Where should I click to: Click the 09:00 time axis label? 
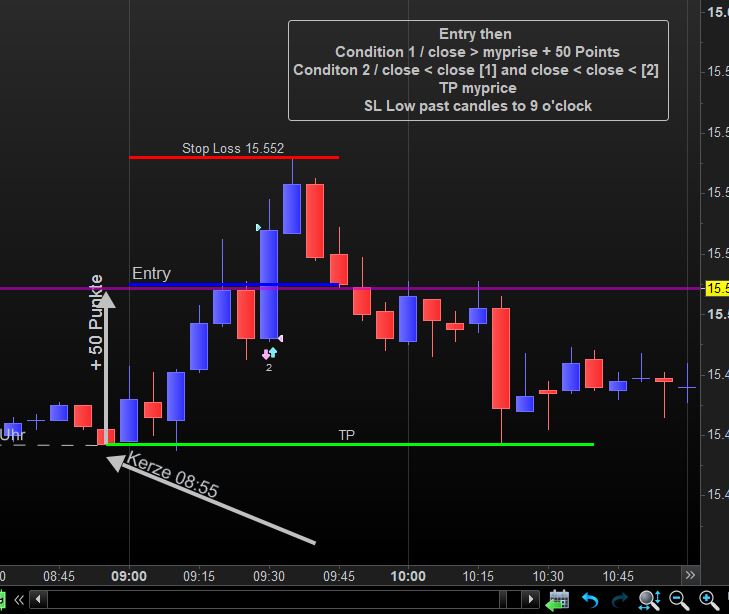[129, 576]
